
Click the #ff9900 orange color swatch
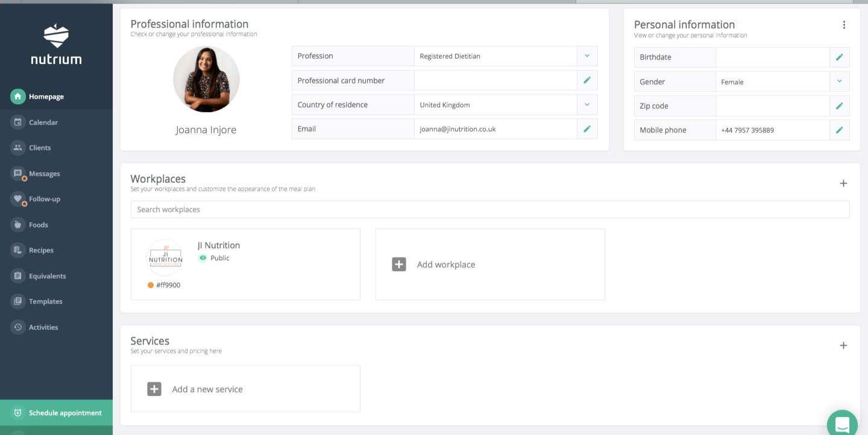tap(151, 285)
